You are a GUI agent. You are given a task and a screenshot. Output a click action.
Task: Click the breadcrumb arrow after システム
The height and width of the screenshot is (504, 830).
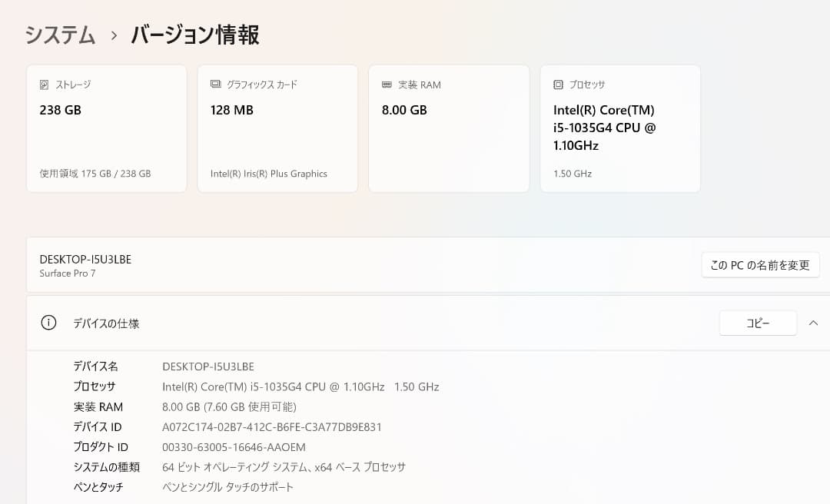pyautogui.click(x=114, y=35)
